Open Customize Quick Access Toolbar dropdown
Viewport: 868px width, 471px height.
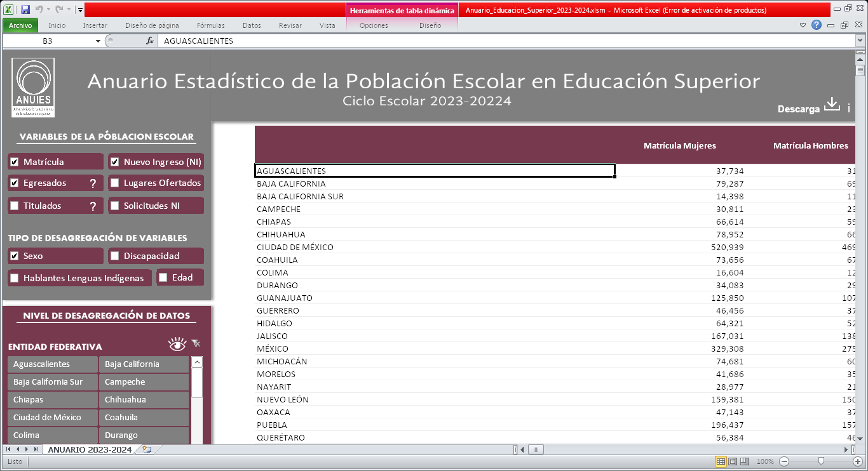pos(80,10)
